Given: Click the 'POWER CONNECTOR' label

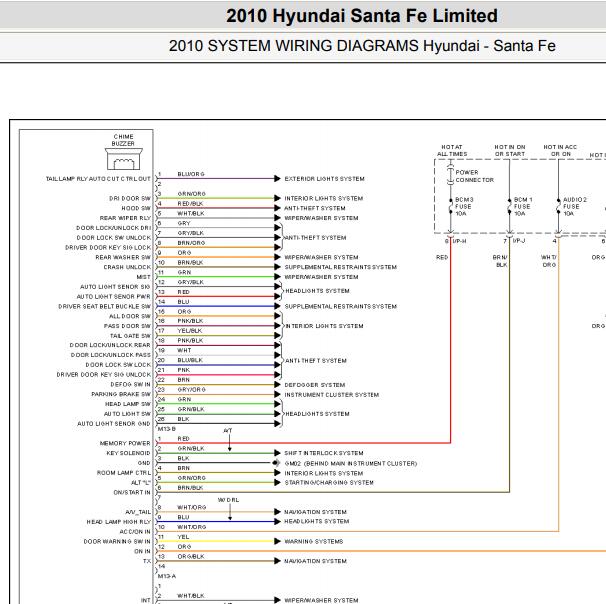Looking at the screenshot, I should coord(475,176).
